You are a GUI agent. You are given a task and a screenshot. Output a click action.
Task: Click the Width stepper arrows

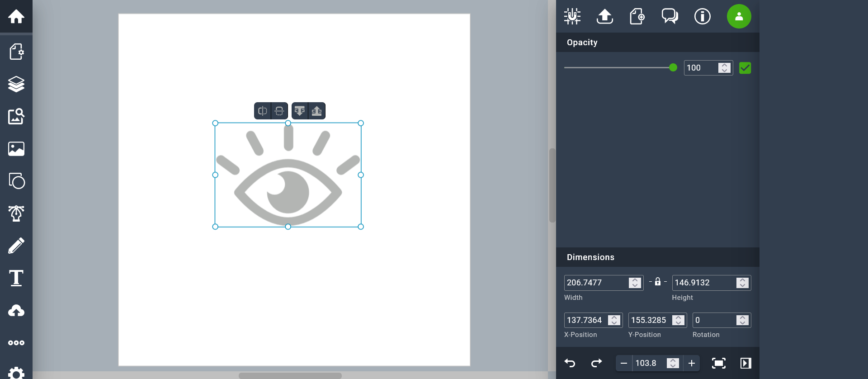tap(635, 283)
